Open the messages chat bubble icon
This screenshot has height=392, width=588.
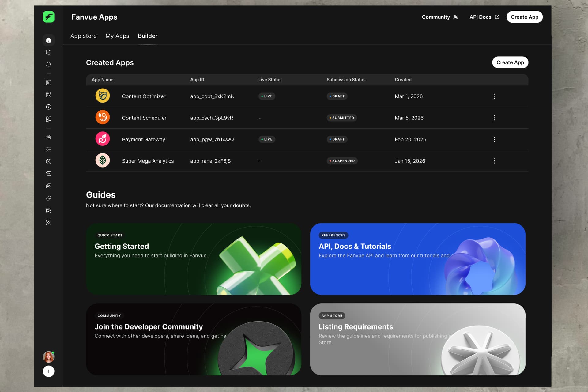[x=49, y=52]
